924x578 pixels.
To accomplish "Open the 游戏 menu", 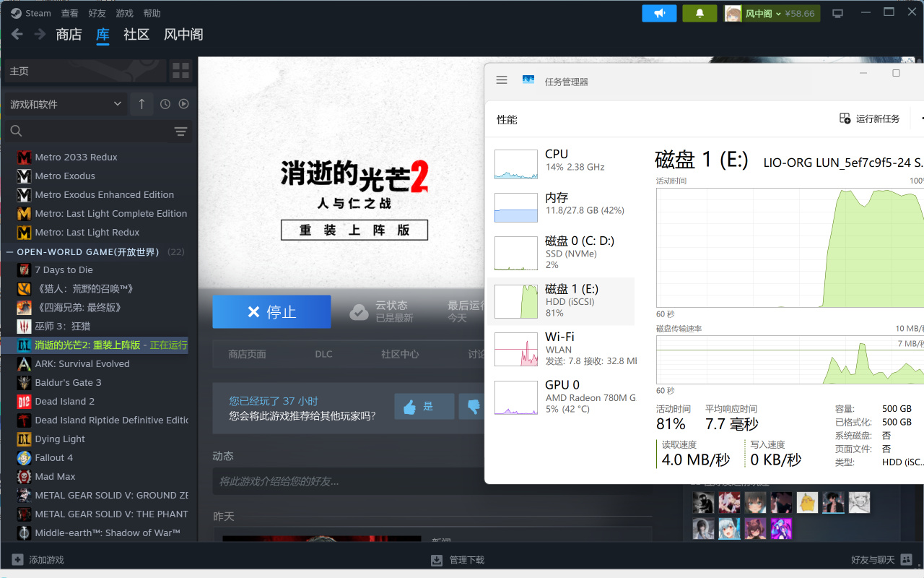I will coord(125,13).
